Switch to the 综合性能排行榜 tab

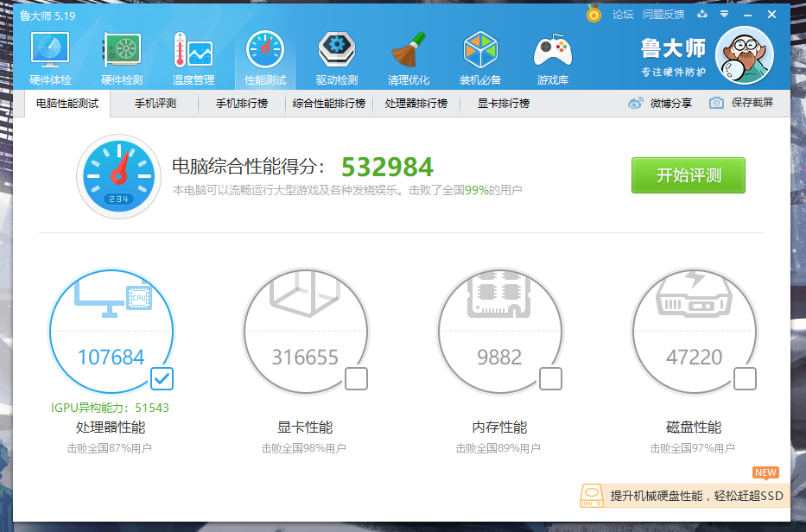[329, 104]
